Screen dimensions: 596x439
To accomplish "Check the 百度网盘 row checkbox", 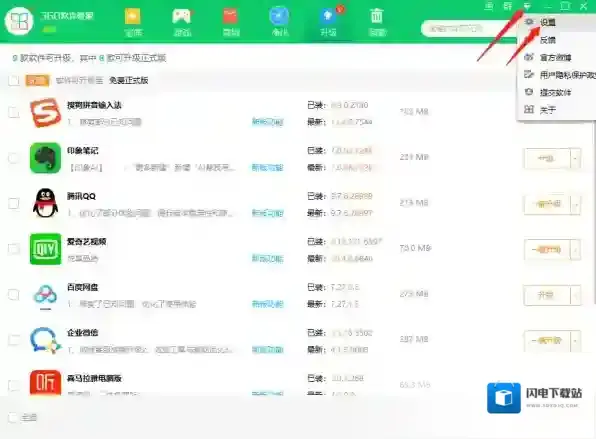I will click(x=14, y=295).
